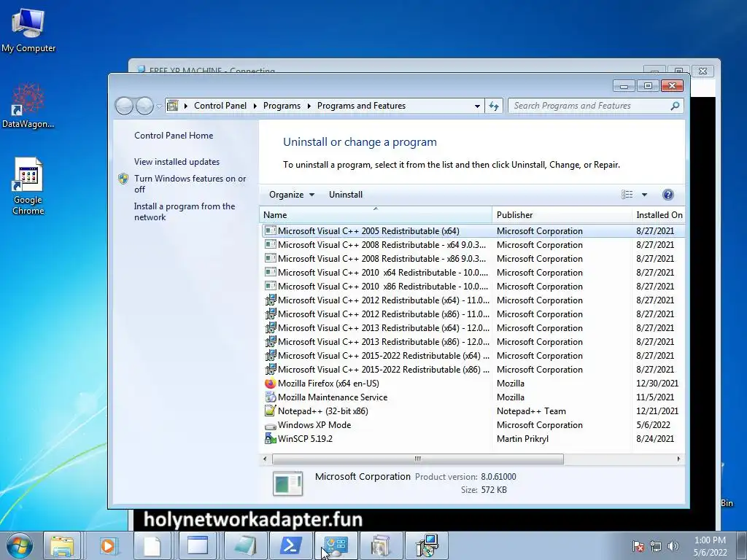Click Control Panel in the breadcrumb path
747x560 pixels.
220,106
